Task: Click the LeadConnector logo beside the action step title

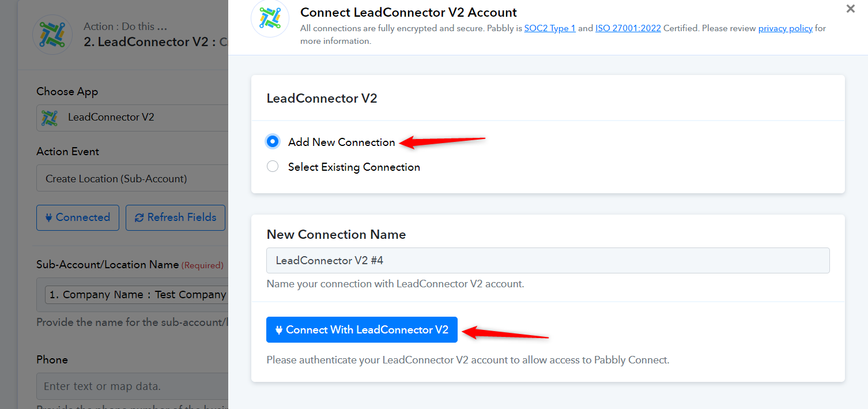Action: pos(52,35)
